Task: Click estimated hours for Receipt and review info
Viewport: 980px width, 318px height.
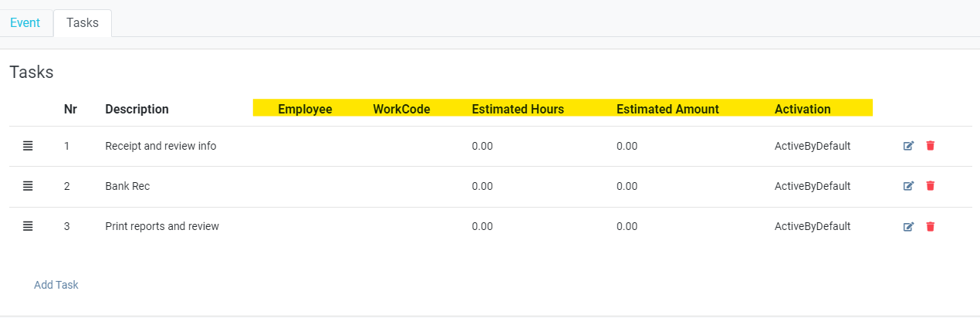Action: pos(482,146)
